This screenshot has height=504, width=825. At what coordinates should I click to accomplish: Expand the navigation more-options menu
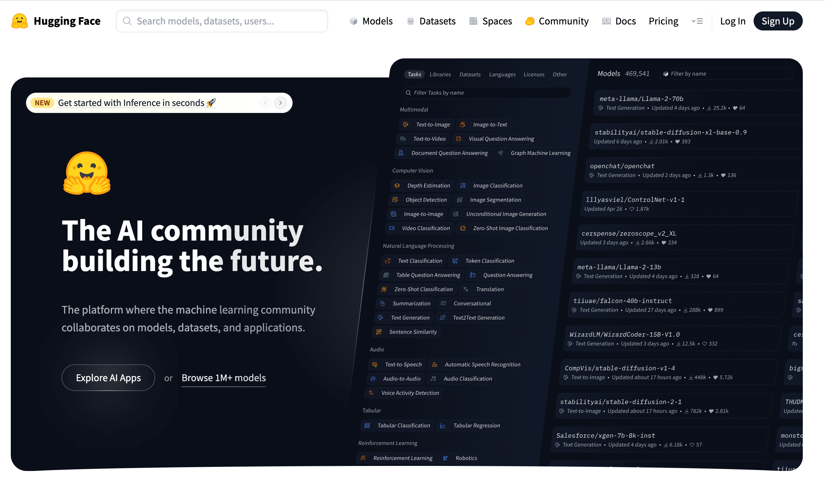point(697,21)
